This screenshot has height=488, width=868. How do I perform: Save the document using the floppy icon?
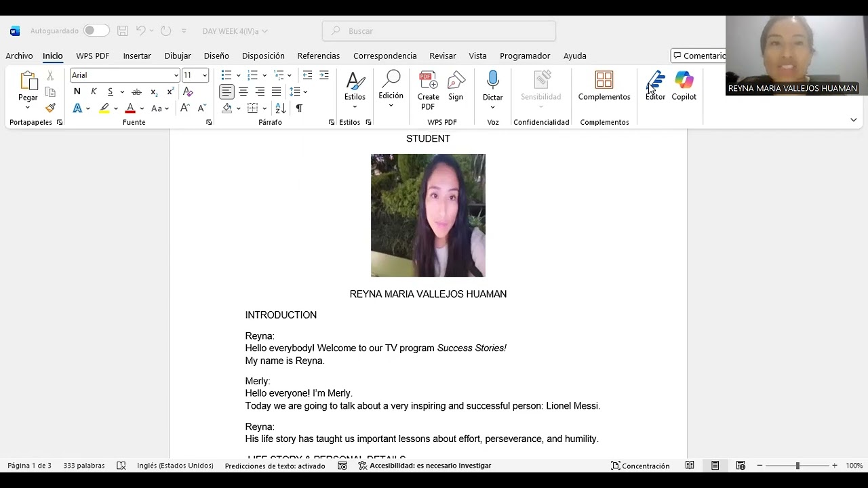pos(123,30)
